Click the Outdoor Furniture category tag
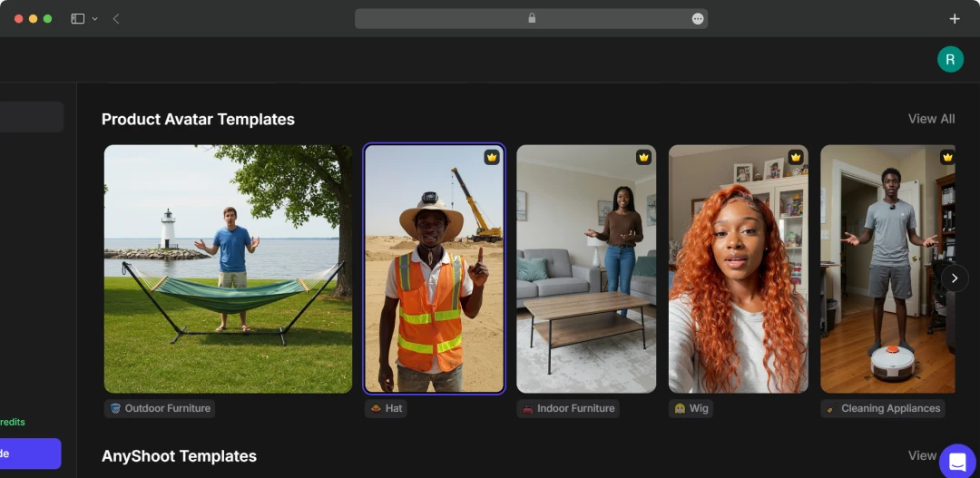 [160, 409]
